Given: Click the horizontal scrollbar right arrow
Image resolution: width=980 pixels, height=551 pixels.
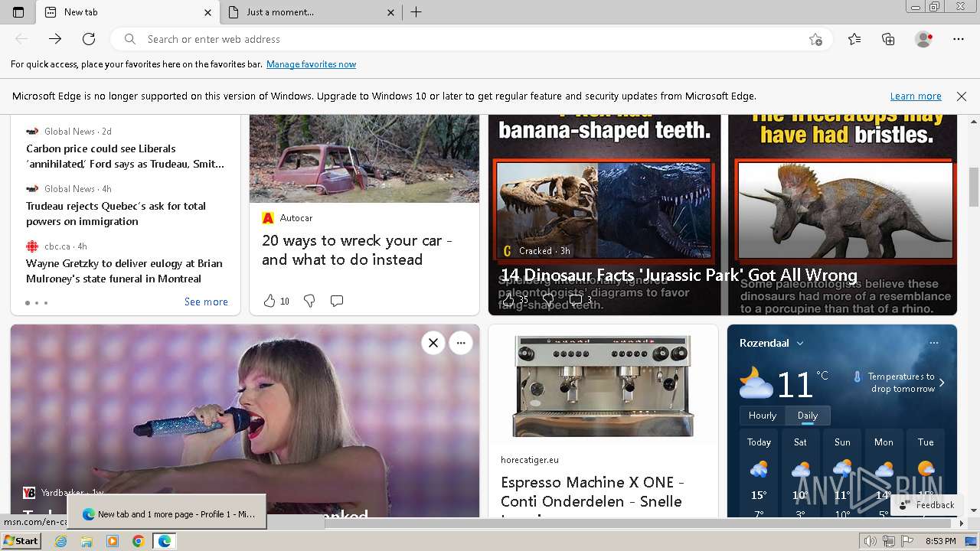Looking at the screenshot, I should 962,523.
